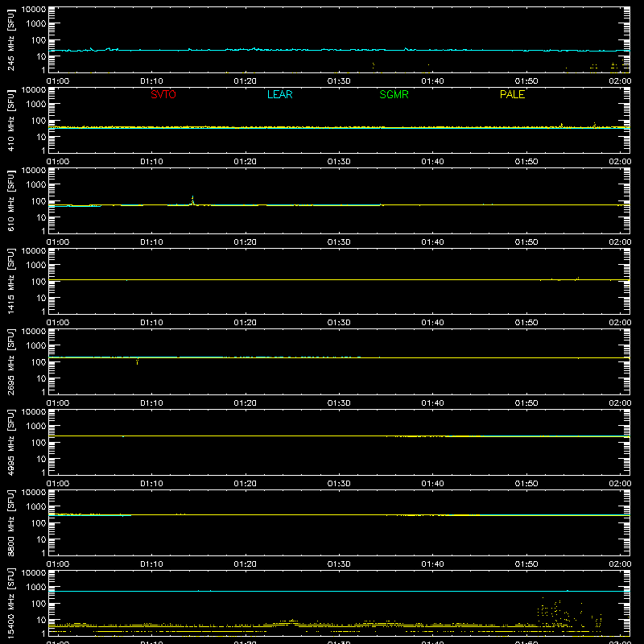Select the 610 MHz [SFU] axis label
This screenshot has width=644, height=644.
point(11,200)
